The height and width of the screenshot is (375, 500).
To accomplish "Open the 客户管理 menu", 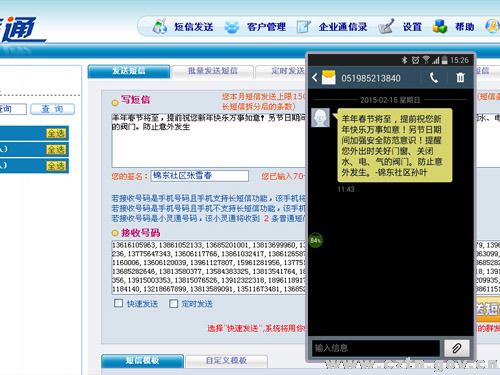I will click(x=266, y=27).
